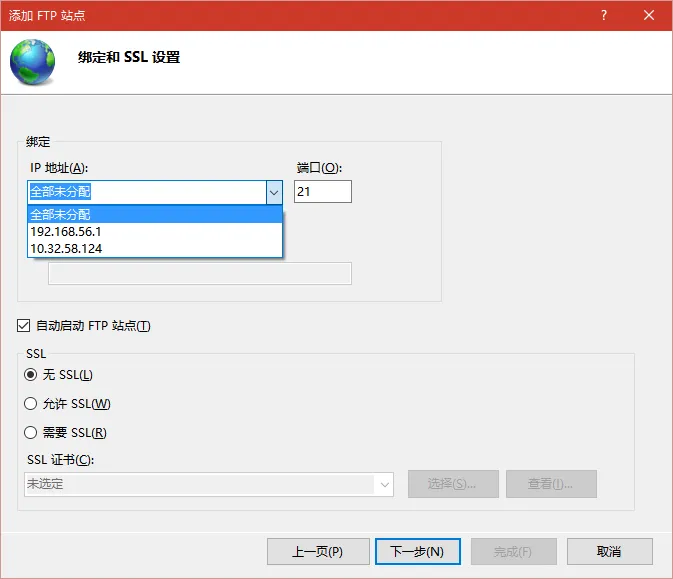The image size is (673, 579).
Task: Click the 完成(F) button
Action: tap(514, 552)
